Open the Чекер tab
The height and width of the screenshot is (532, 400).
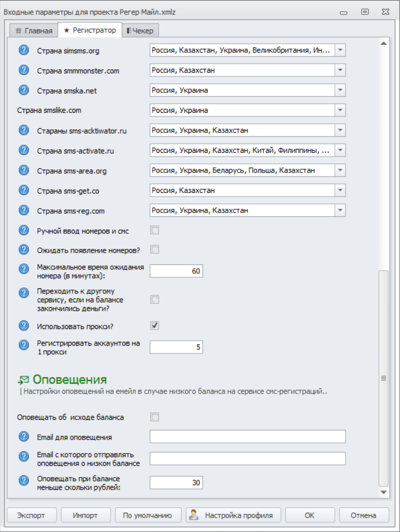pos(141,30)
